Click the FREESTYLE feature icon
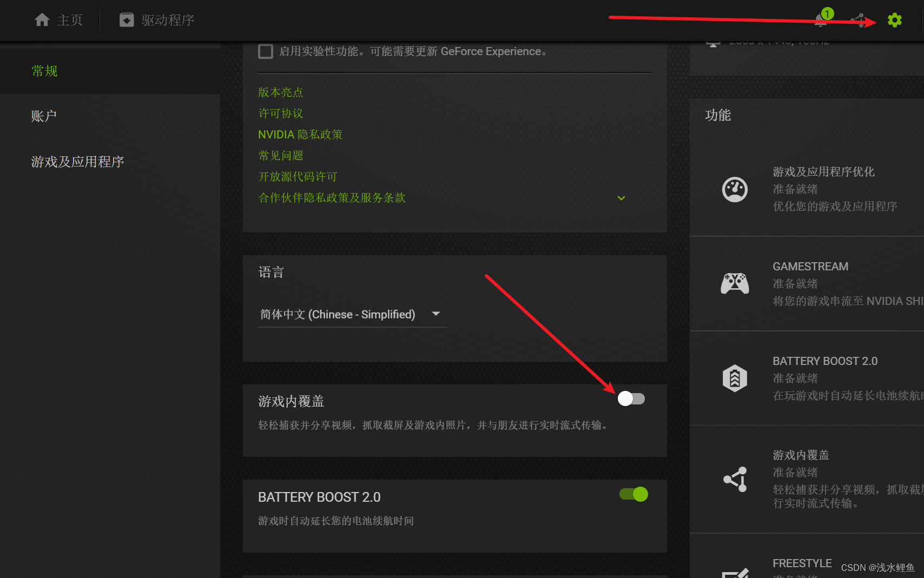Image resolution: width=924 pixels, height=578 pixels. point(735,573)
